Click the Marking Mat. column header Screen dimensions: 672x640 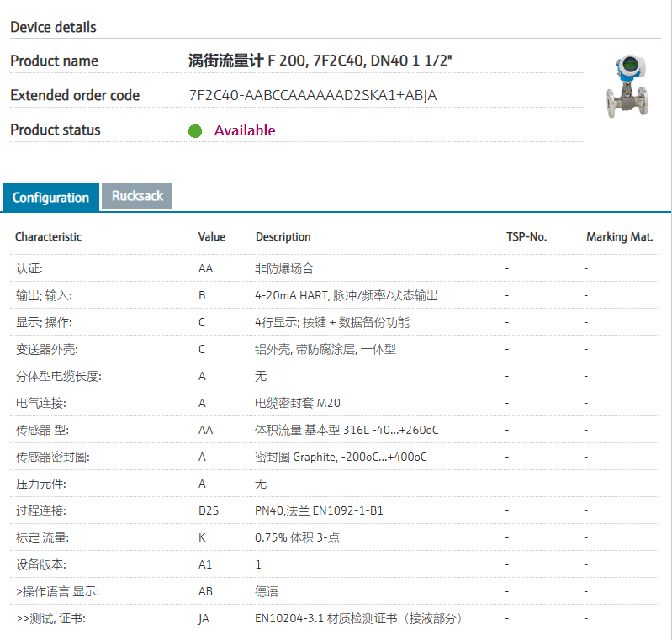619,237
